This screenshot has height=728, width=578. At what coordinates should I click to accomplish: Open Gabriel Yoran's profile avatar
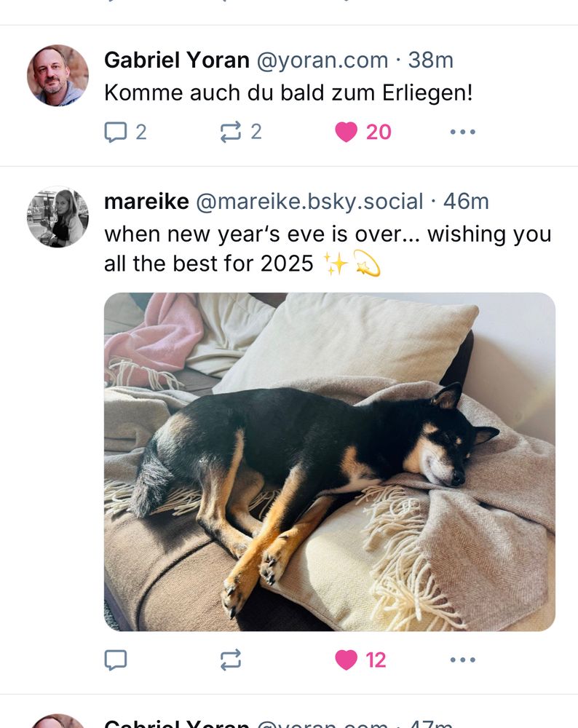point(58,75)
